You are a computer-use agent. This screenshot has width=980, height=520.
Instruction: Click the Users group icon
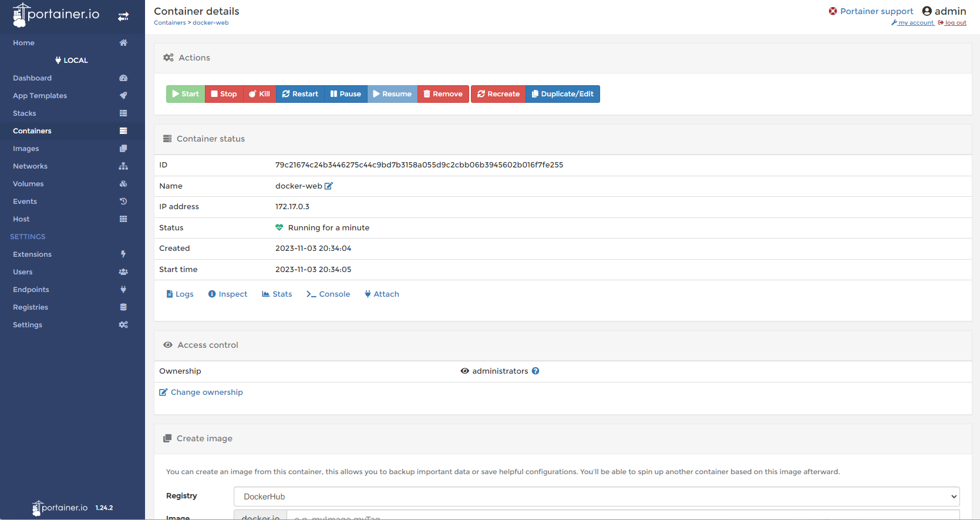tap(123, 272)
